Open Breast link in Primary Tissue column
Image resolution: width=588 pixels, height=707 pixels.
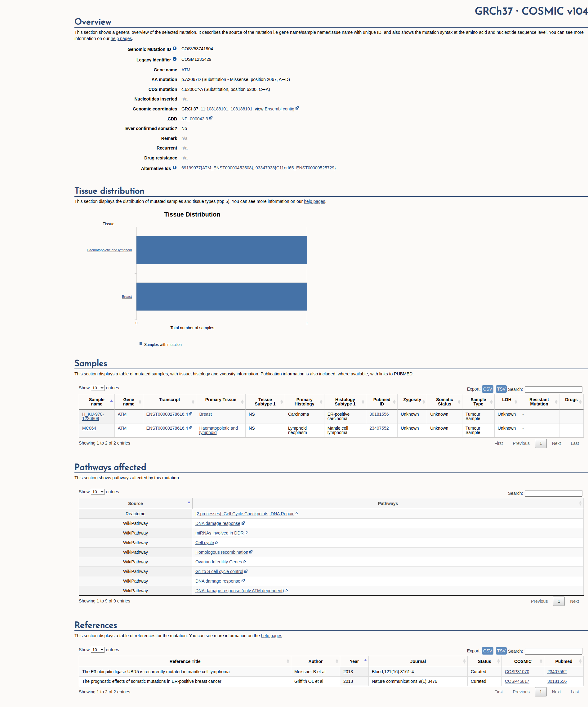coord(205,414)
